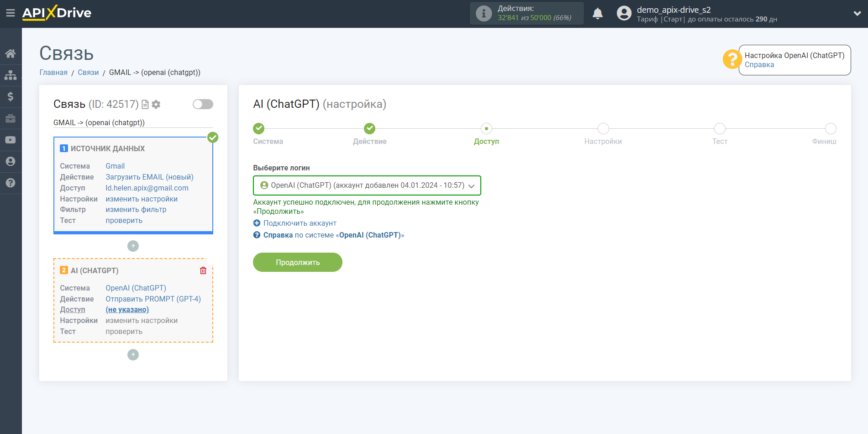Click source изменить настройки link
This screenshot has width=868, height=434.
(142, 199)
